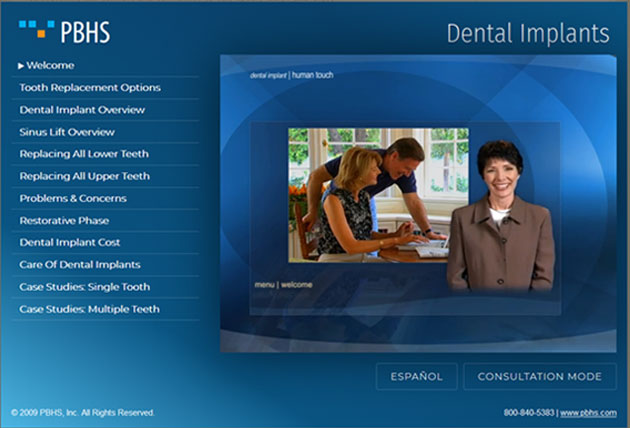Open Case Studies: Single Tooth
Image resolution: width=630 pixels, height=428 pixels.
tap(85, 287)
